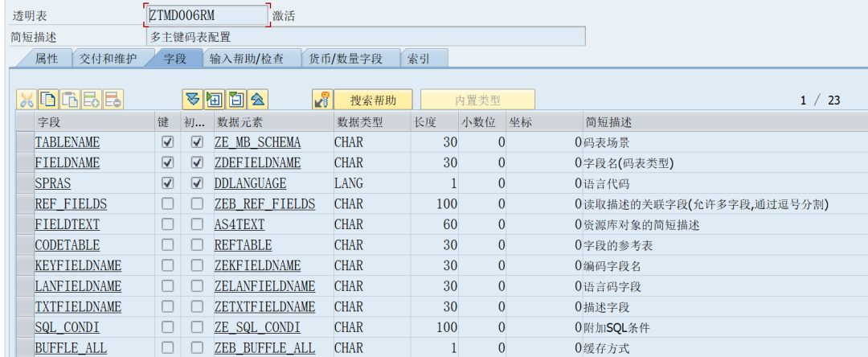This screenshot has height=357, width=868.
Task: Click the Expand All double-down-arrow icon
Action: tap(193, 100)
